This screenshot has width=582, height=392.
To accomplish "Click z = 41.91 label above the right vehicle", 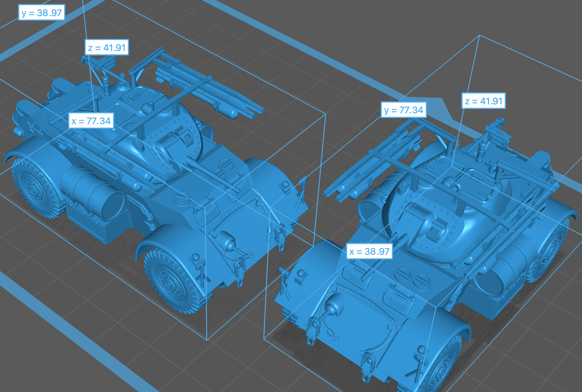I will [483, 101].
